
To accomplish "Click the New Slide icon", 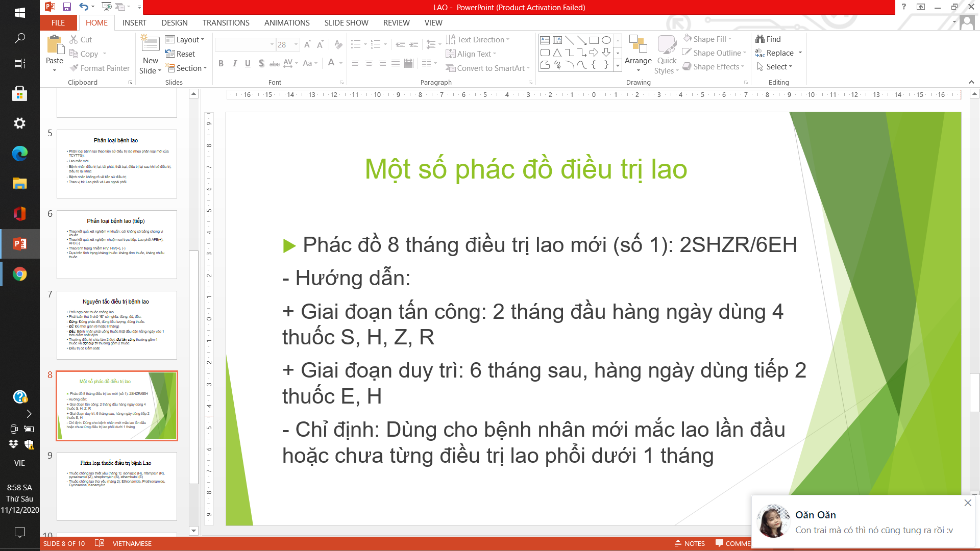I will pos(150,44).
